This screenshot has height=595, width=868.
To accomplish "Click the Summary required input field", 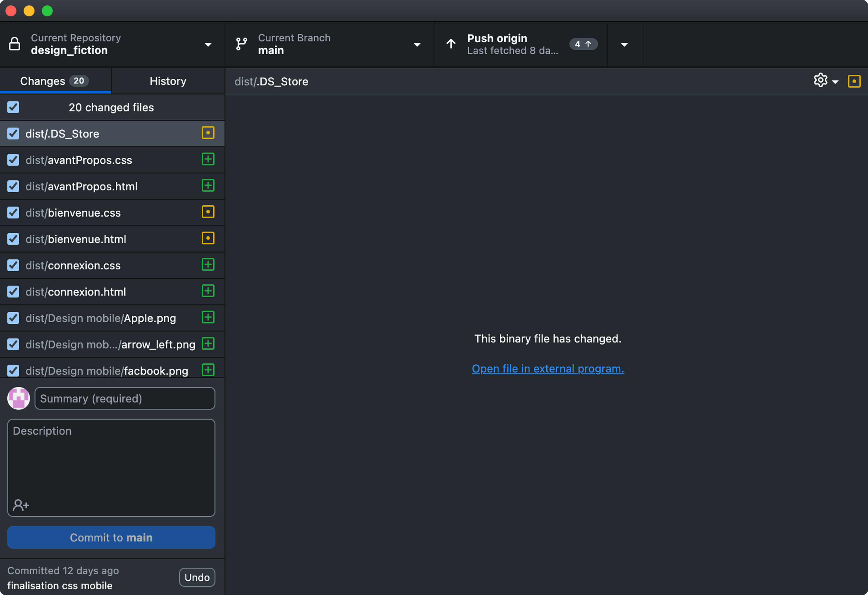I will pos(125,398).
